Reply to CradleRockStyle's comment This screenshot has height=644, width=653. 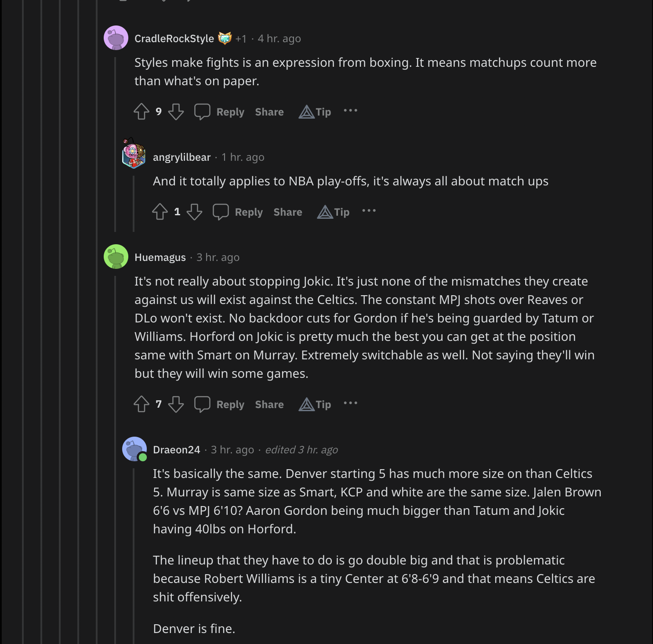coord(220,112)
